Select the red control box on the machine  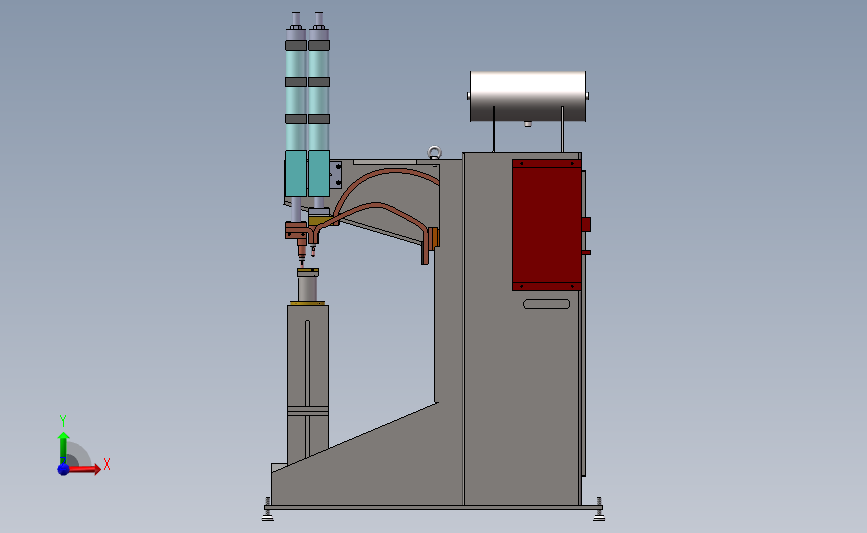546,225
